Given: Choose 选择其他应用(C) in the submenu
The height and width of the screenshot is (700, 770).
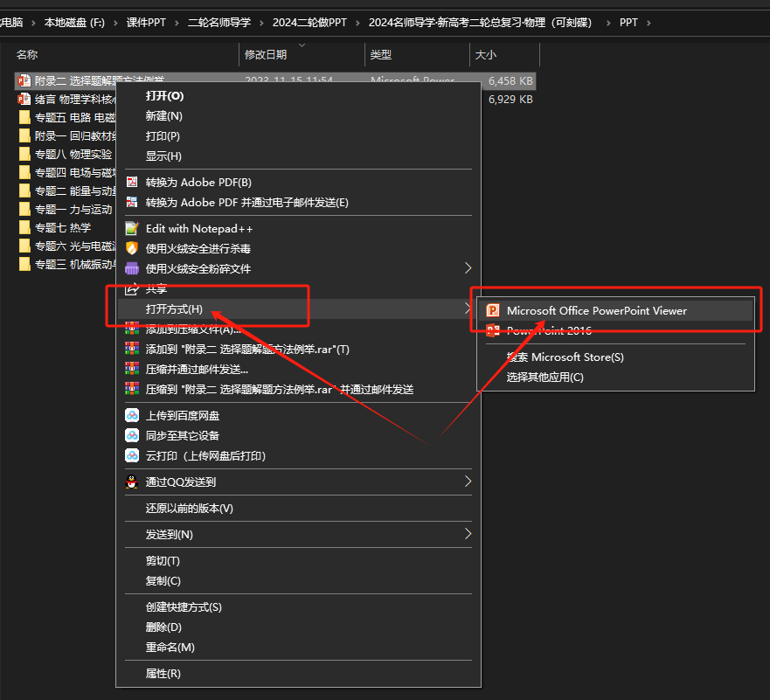Looking at the screenshot, I should (x=545, y=378).
